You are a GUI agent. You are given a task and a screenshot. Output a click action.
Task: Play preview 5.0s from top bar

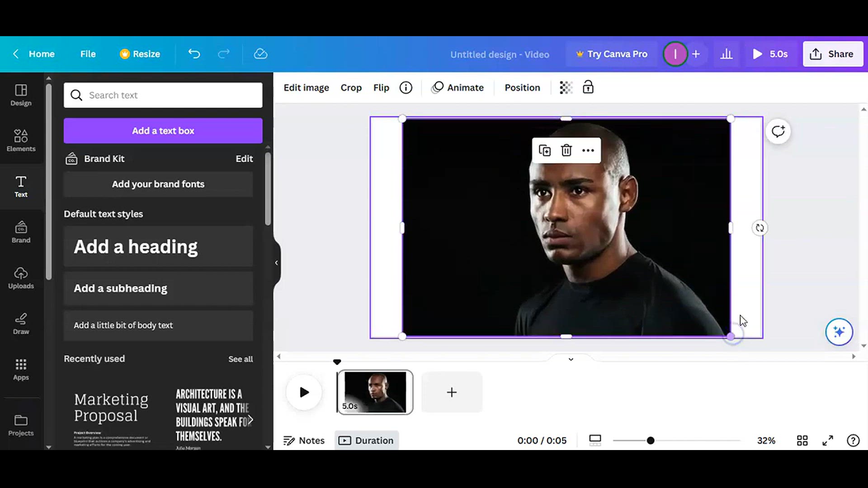click(770, 54)
